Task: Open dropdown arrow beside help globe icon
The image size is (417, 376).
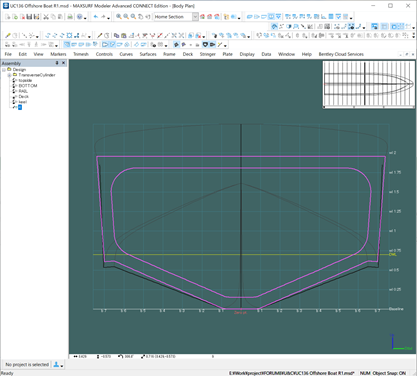Action: pyautogui.click(x=85, y=18)
